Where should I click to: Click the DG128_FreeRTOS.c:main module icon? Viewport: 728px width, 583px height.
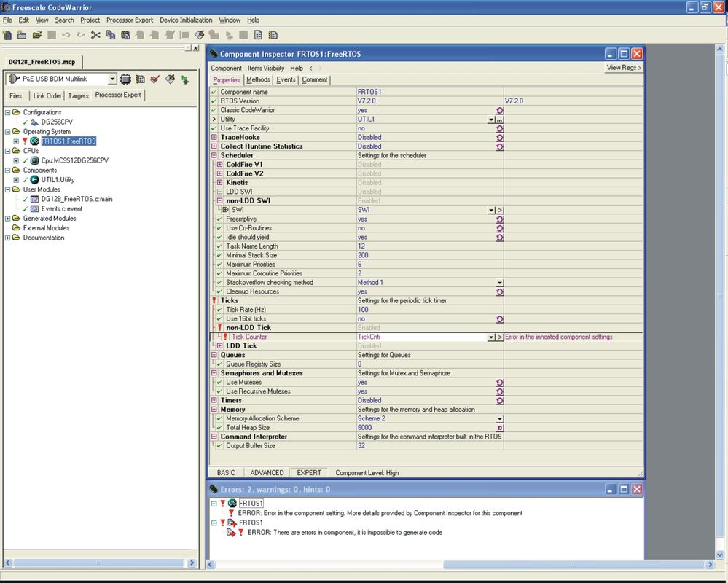click(x=34, y=199)
